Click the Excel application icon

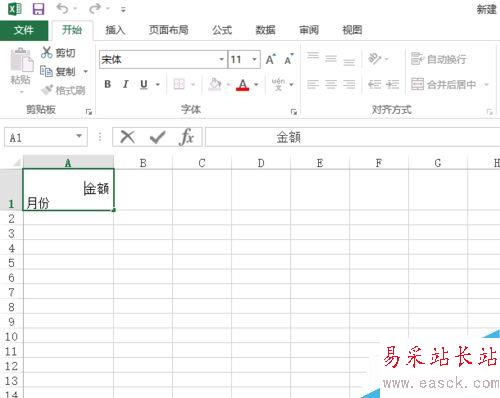click(15, 9)
